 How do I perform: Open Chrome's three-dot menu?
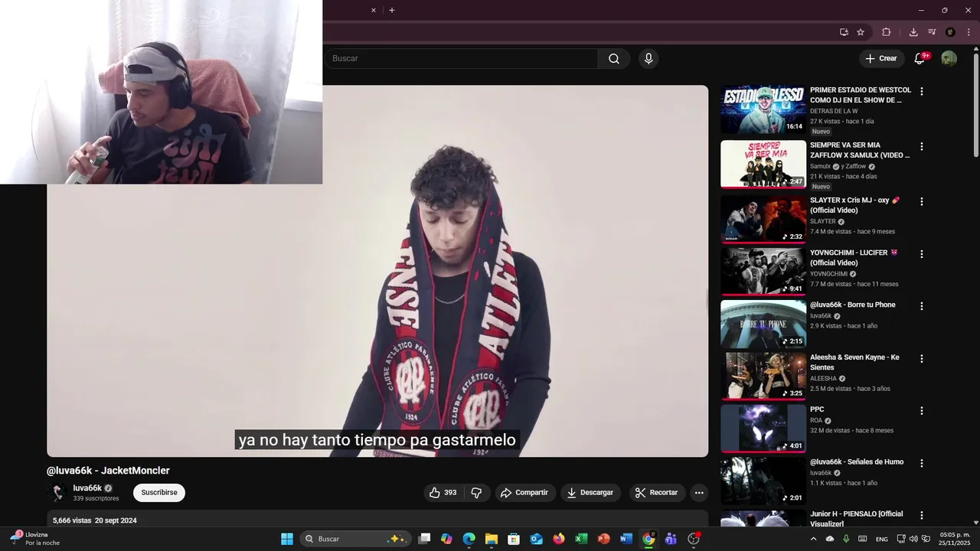point(969,32)
